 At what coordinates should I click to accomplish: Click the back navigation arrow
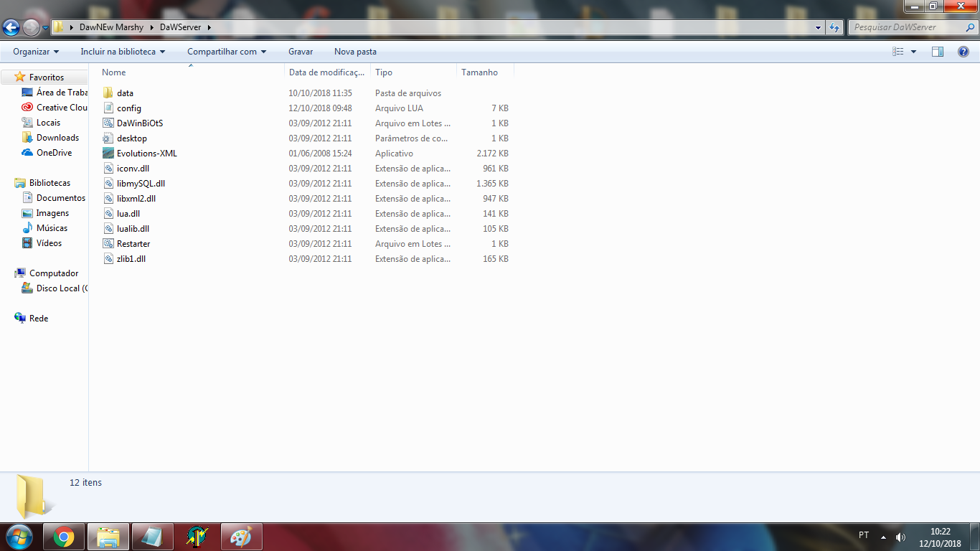tap(11, 28)
